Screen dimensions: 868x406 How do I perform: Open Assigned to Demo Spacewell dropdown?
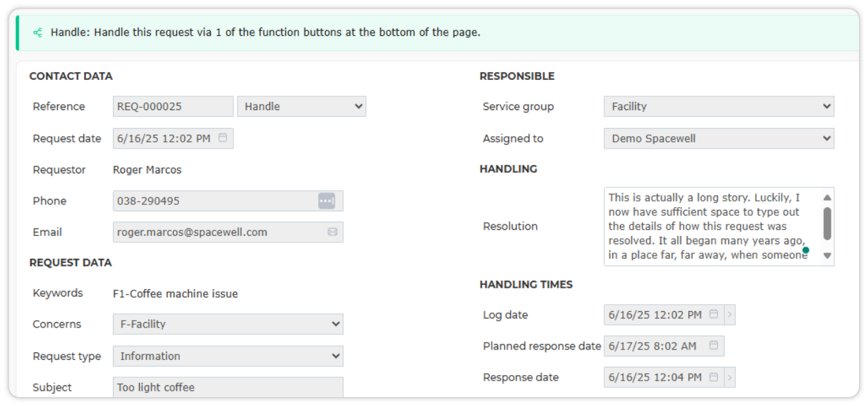pos(719,138)
